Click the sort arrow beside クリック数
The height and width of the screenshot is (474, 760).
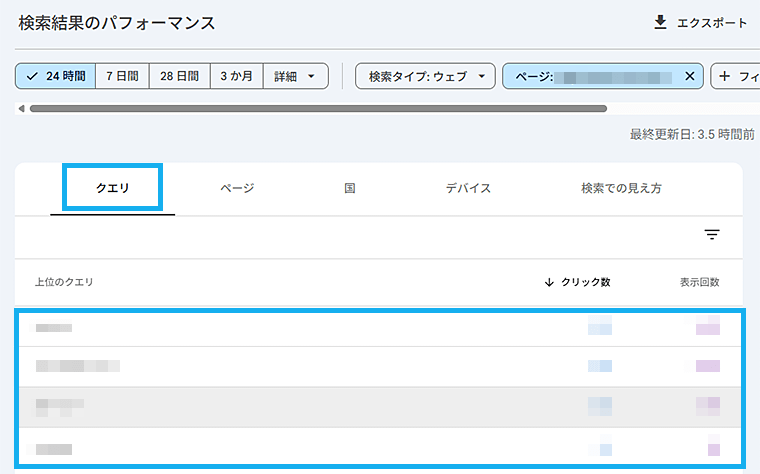coord(549,282)
